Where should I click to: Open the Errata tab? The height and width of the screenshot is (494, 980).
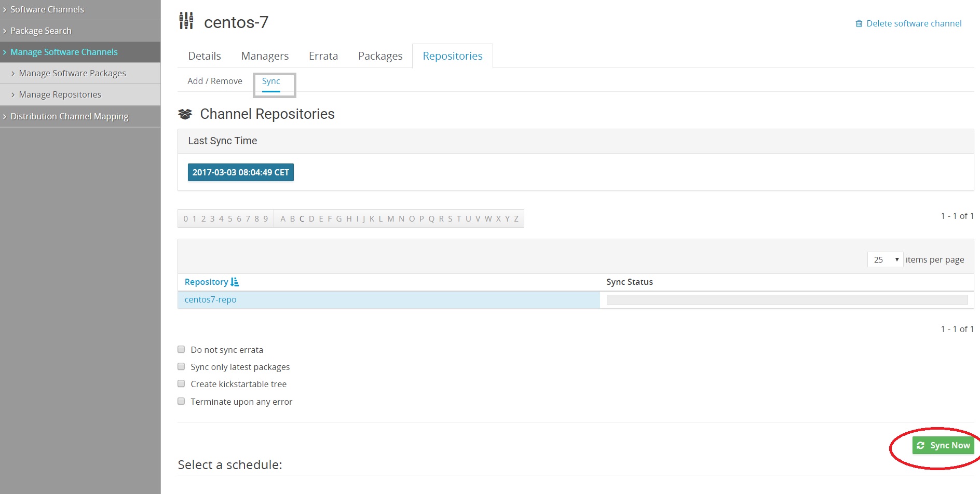(x=323, y=56)
